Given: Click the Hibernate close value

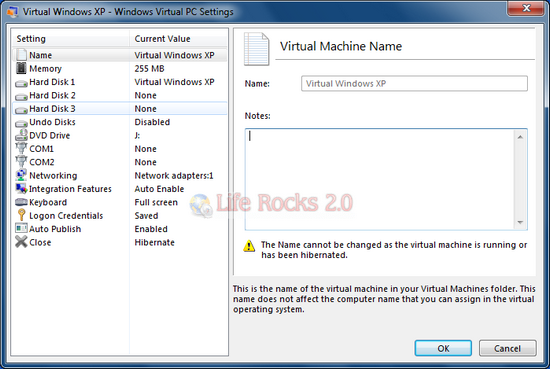Looking at the screenshot, I should pos(155,242).
